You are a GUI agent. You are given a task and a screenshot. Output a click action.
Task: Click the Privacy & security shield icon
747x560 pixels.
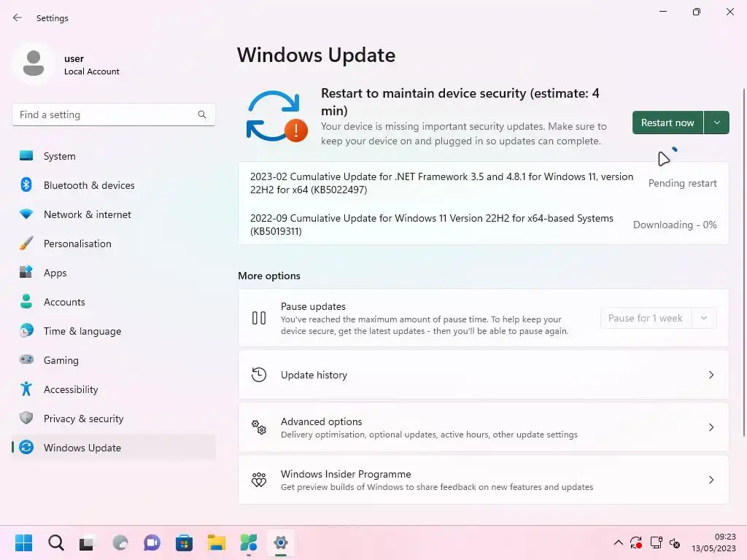pos(26,418)
